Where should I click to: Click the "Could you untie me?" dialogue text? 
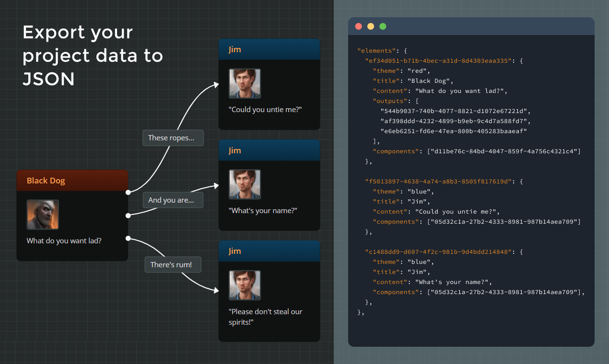point(265,109)
